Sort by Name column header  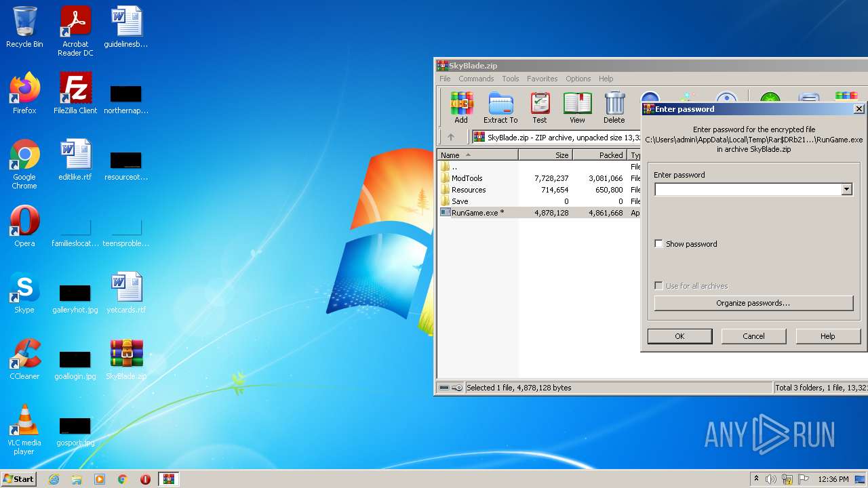[477, 155]
